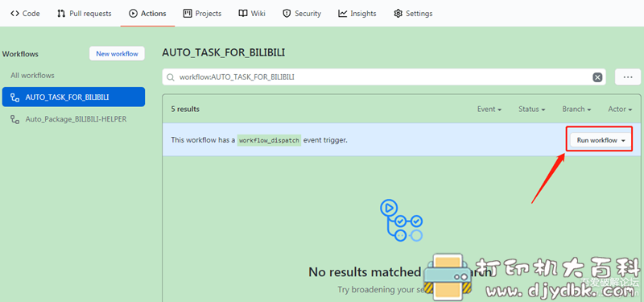Switch to Pull requests tab
Screen dimensions: 644x302
tap(85, 14)
